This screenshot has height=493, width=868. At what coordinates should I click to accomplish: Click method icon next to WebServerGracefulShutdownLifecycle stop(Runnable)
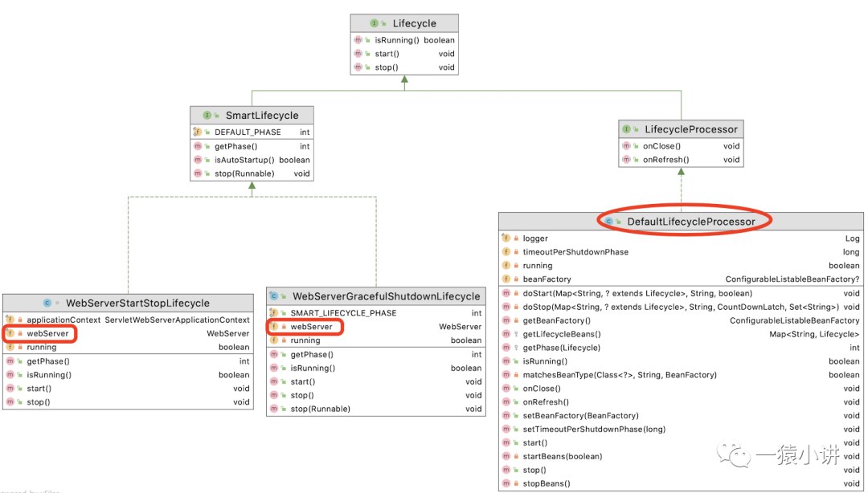coord(273,409)
